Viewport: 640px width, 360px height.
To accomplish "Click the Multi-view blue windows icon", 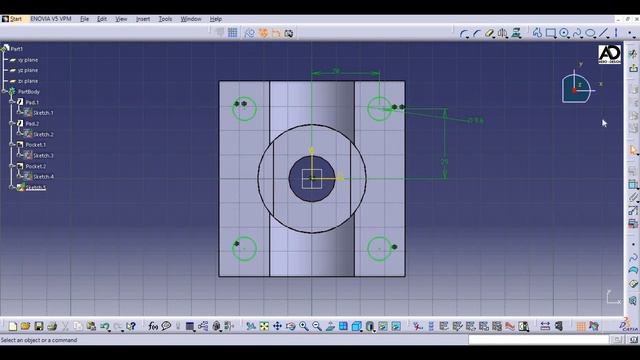I will (x=343, y=326).
